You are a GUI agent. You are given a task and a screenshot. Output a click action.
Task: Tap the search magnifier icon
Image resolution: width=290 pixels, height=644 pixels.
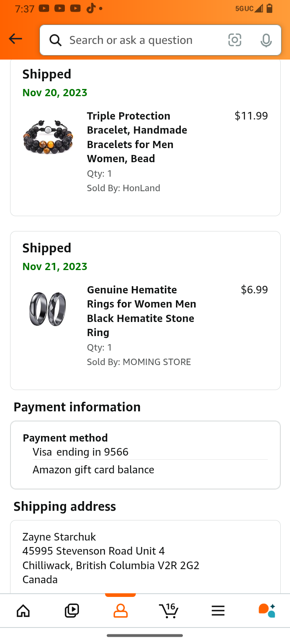[x=56, y=40]
